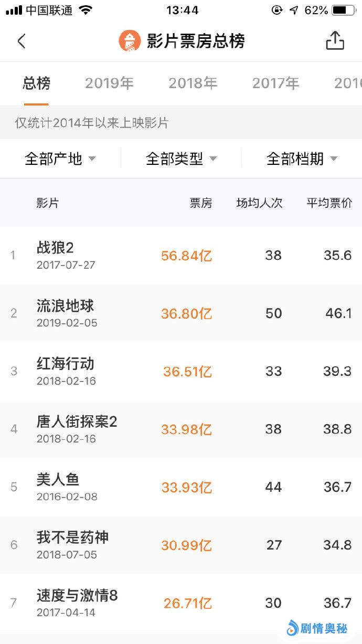The height and width of the screenshot is (644, 362).
Task: Tap the orange box office app logo
Action: 130,41
